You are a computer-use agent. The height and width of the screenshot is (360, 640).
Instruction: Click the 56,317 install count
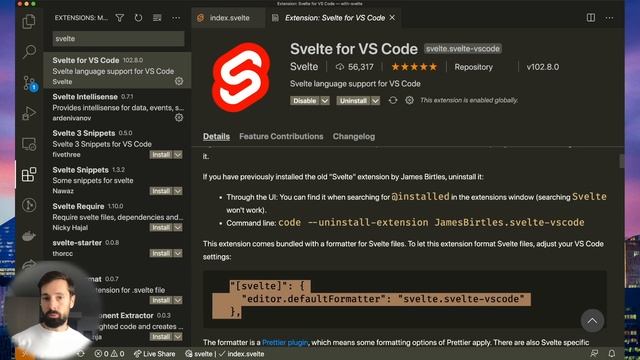pos(355,67)
